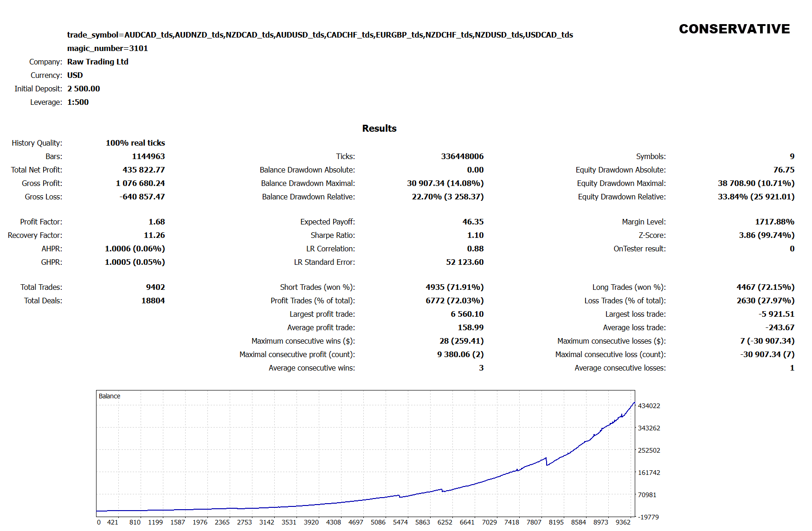Click the Margin Level value 1717.88%

(x=774, y=222)
